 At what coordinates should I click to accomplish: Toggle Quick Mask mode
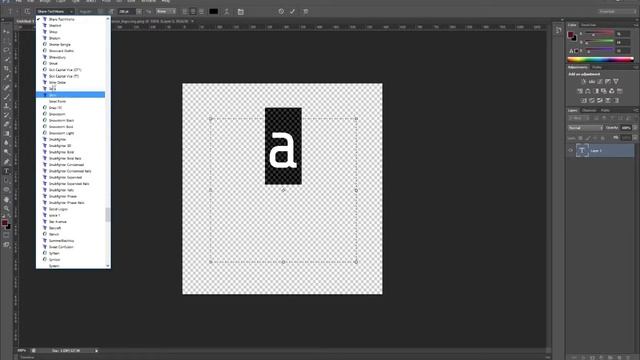[6, 236]
